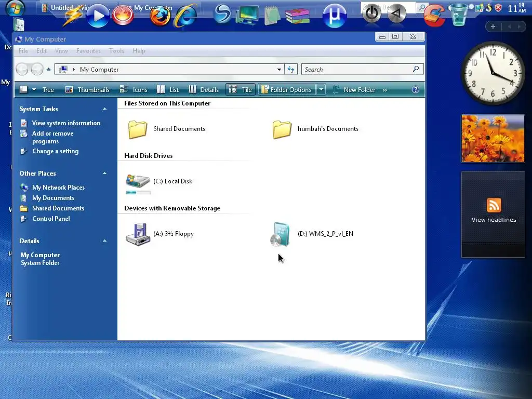Show more toolbar commands chevron
The width and height of the screenshot is (532, 399).
pyautogui.click(x=385, y=90)
